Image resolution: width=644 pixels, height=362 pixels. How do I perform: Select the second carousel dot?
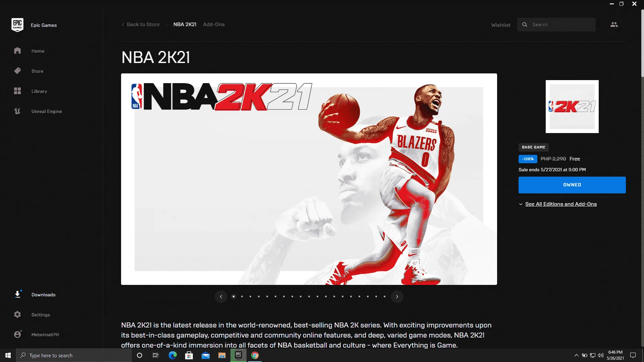click(242, 296)
